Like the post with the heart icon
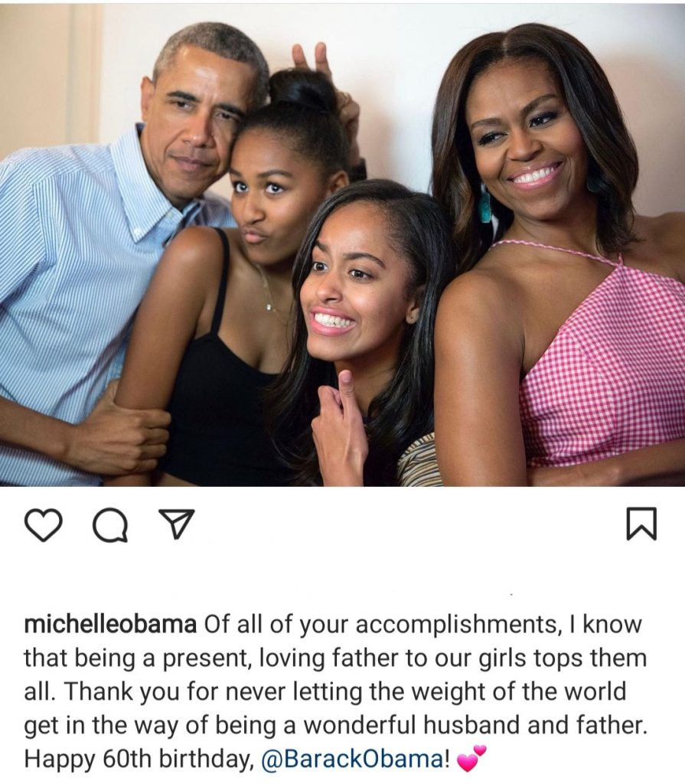Screen dimensions: 685x784 (x=44, y=524)
